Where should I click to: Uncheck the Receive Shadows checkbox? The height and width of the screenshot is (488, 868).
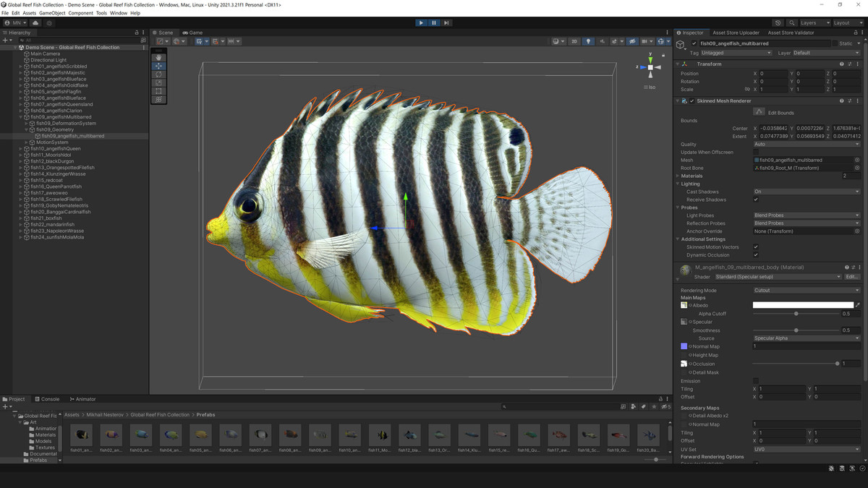tap(756, 200)
